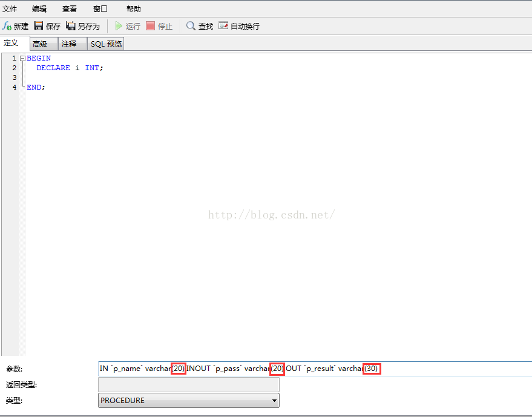Screen dimensions: 532x417
Task: Open the 文件 menu
Action: click(x=10, y=9)
